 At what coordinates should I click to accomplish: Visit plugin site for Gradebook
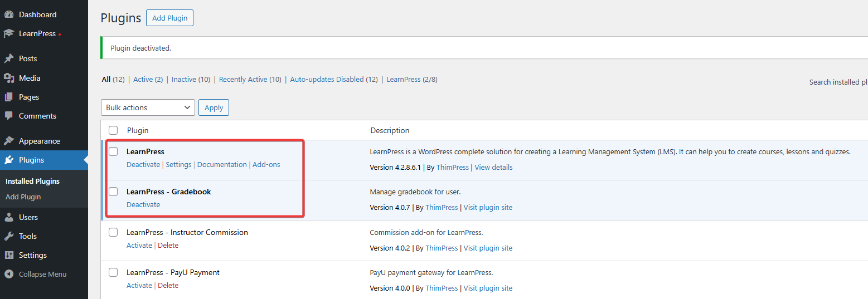[x=488, y=208]
